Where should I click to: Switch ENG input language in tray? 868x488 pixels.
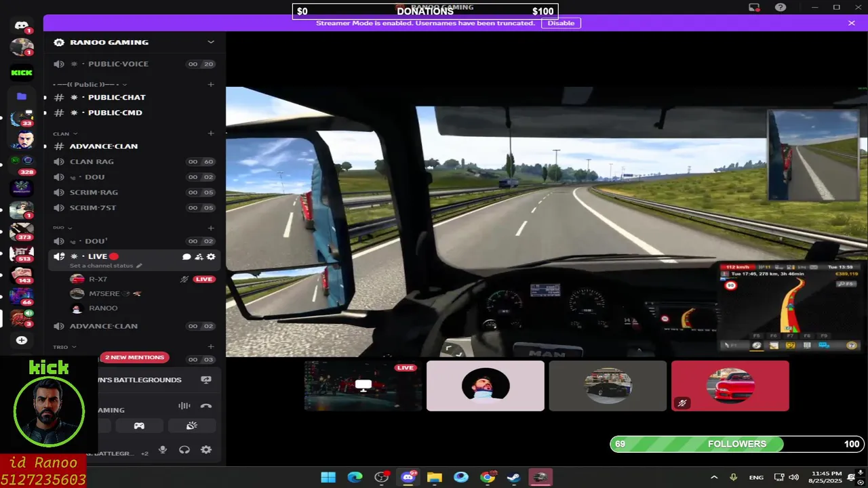click(x=756, y=477)
